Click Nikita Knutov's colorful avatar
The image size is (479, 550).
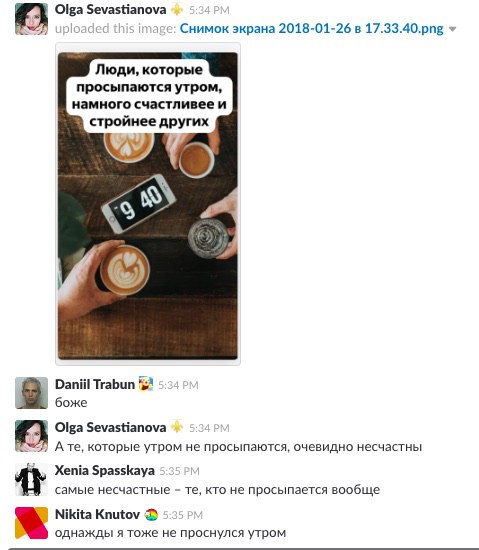31,523
